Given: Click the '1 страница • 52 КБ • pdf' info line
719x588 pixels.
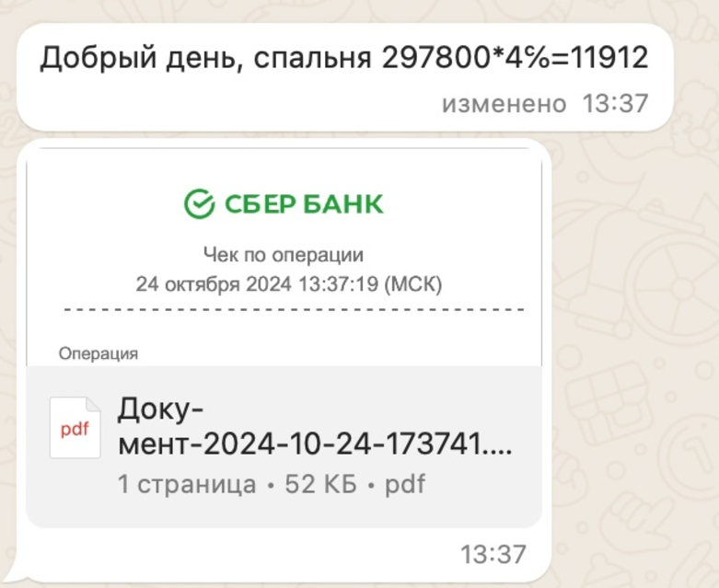Looking at the screenshot, I should click(272, 484).
